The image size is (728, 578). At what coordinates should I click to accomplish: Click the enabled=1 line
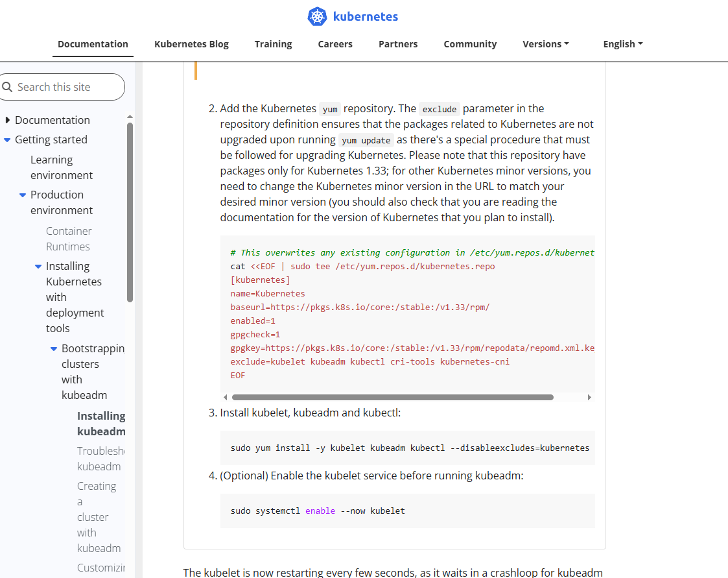[x=253, y=320]
